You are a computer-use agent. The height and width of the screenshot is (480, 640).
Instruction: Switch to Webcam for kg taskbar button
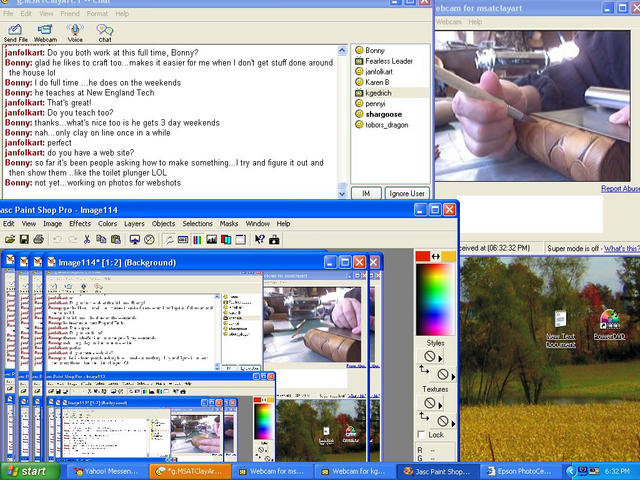coord(354,471)
